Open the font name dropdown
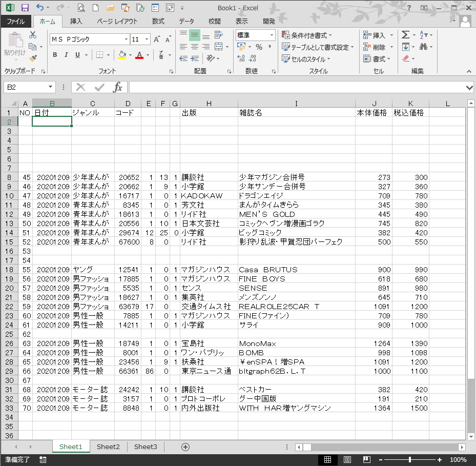 pyautogui.click(x=126, y=39)
